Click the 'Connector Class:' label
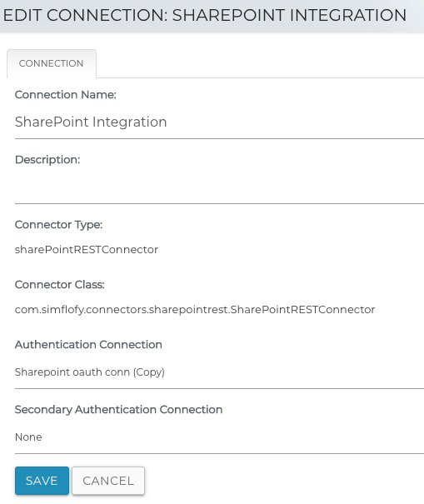The width and height of the screenshot is (424, 504). point(60,285)
